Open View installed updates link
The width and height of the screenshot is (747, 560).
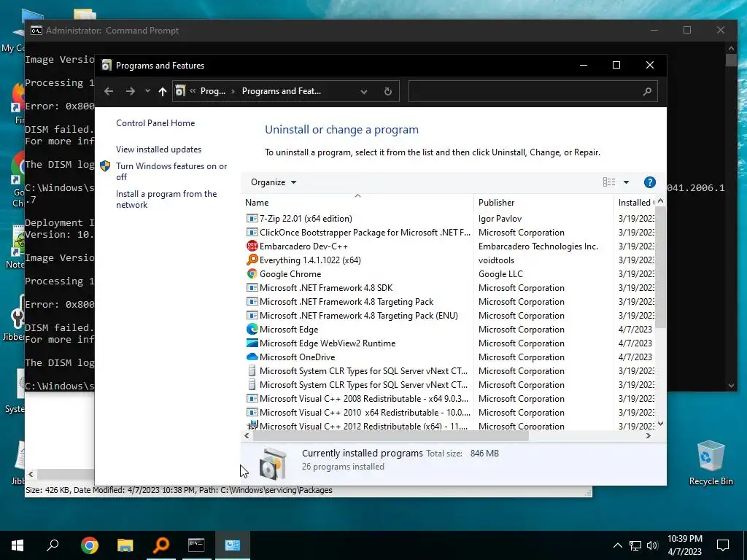click(x=158, y=149)
